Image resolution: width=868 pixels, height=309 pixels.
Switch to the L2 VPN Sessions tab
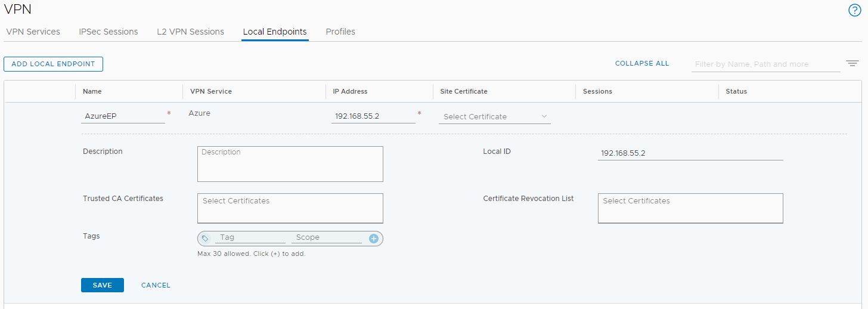point(190,32)
